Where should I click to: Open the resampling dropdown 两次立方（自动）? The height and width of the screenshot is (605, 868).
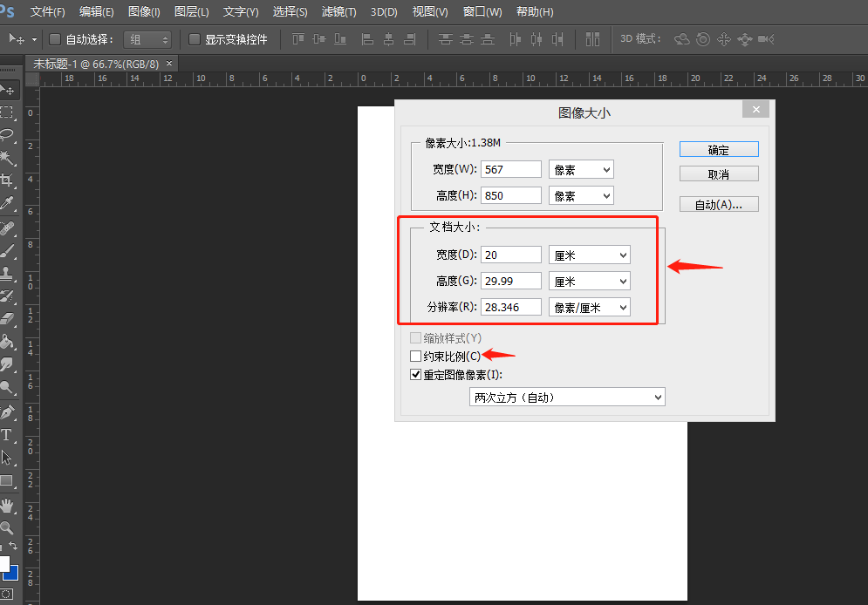coord(567,397)
